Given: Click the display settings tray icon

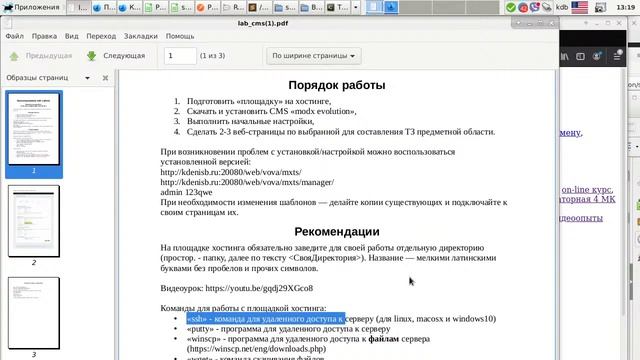Looking at the screenshot, I should point(600,7).
